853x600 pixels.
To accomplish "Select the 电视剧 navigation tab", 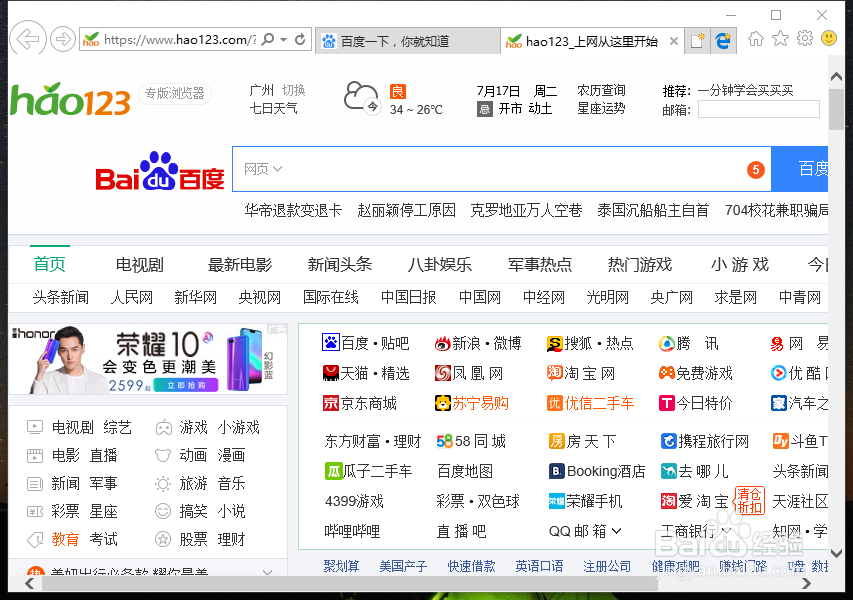I will [x=139, y=264].
